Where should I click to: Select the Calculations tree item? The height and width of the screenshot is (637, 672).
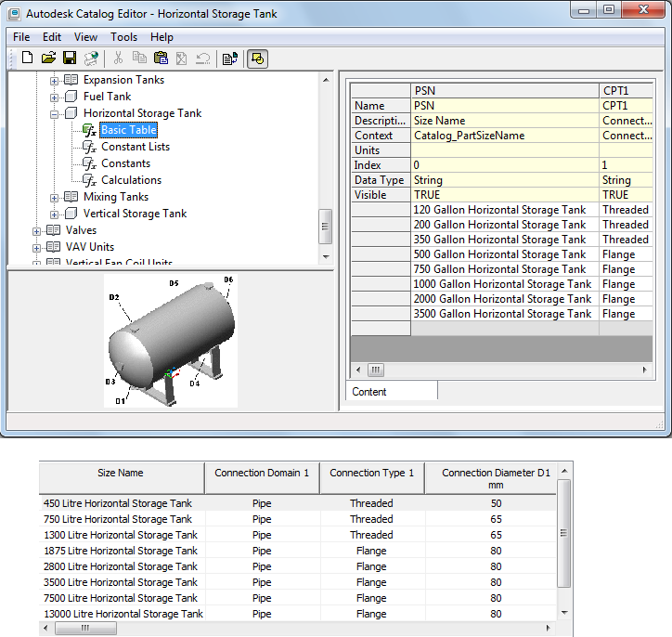coord(131,180)
